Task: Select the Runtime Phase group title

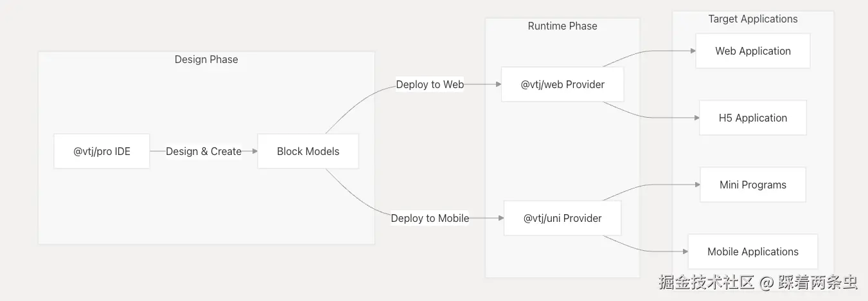Action: 562,26
